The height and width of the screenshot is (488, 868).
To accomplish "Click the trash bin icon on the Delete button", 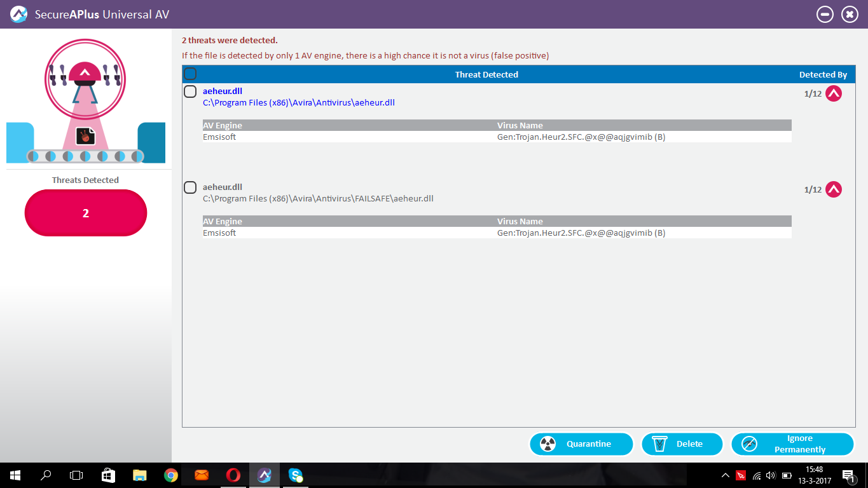I will tap(659, 444).
